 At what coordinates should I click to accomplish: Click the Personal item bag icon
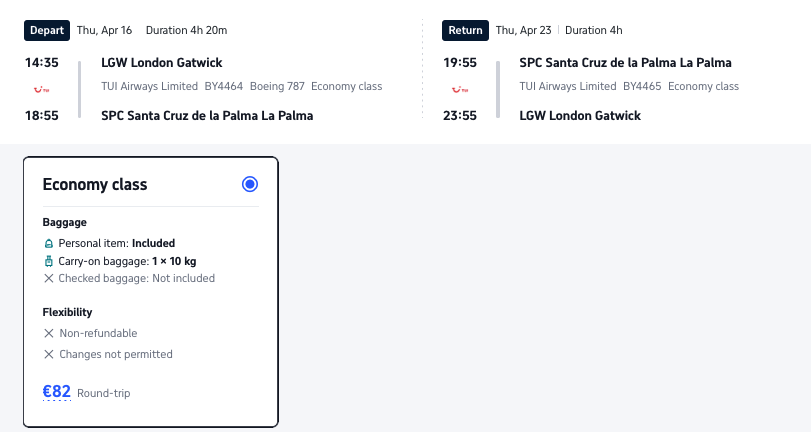49,243
